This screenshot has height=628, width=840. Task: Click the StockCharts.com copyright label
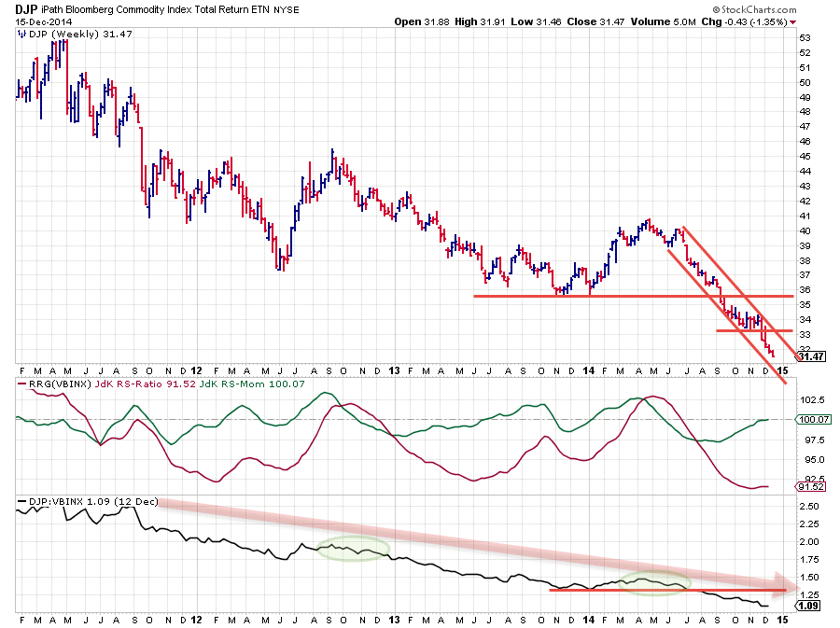754,9
